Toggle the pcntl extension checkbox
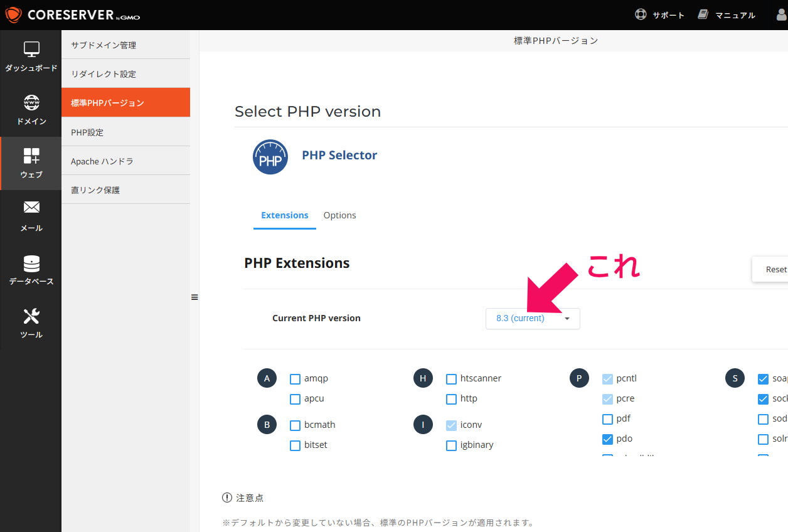Screen dimensions: 788x532 point(607,379)
